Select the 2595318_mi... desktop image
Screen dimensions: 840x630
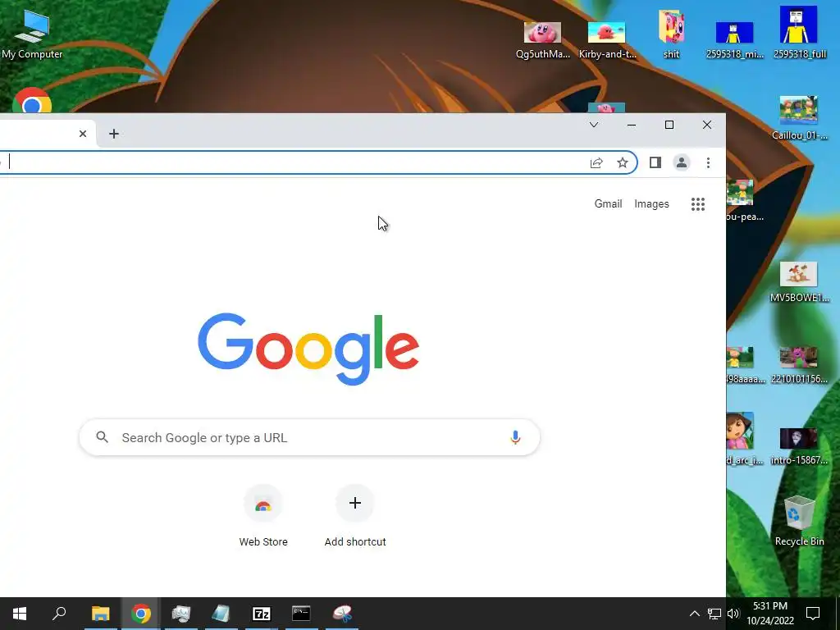point(735,39)
